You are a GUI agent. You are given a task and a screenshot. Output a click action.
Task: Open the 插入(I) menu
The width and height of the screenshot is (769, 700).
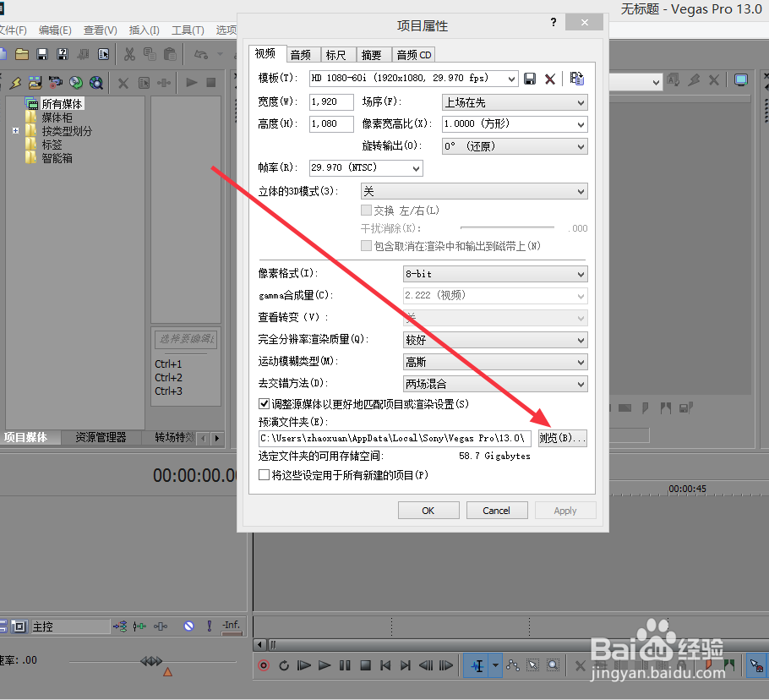pyautogui.click(x=145, y=30)
